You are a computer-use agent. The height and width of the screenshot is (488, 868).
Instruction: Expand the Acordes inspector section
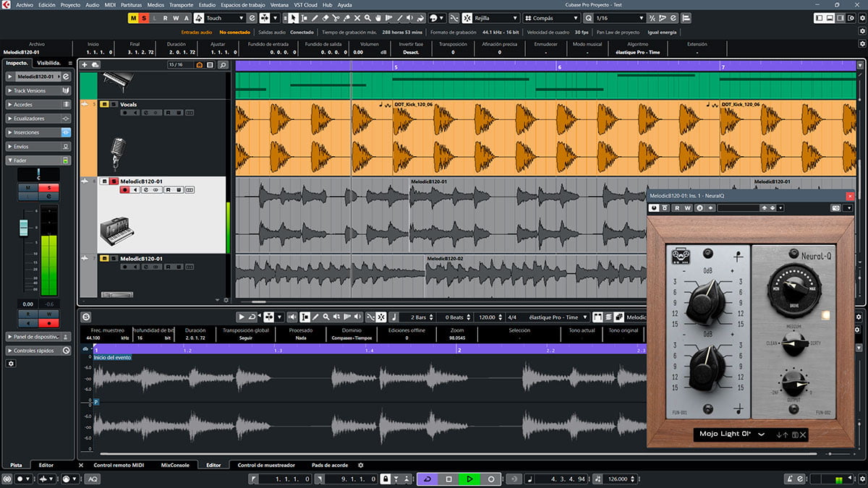tap(38, 104)
